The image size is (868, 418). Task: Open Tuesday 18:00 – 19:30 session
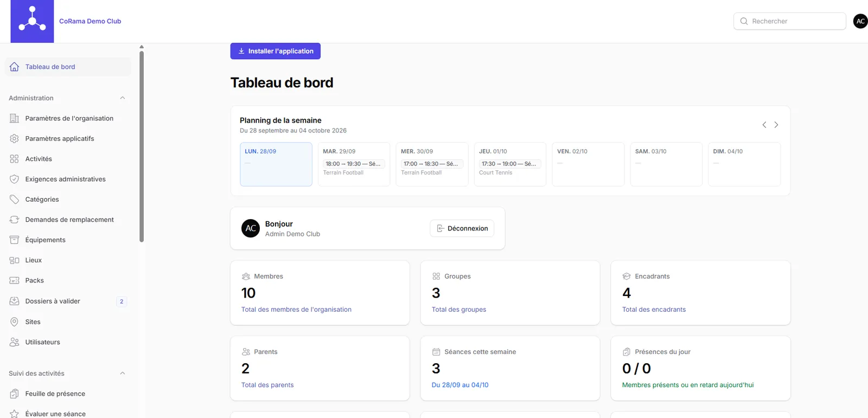click(354, 164)
